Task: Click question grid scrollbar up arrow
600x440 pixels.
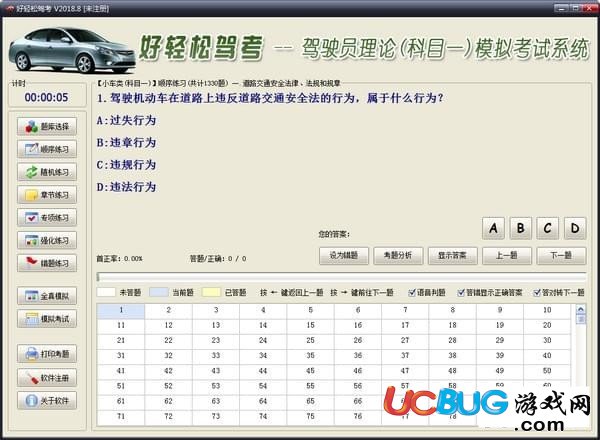Action: click(580, 309)
